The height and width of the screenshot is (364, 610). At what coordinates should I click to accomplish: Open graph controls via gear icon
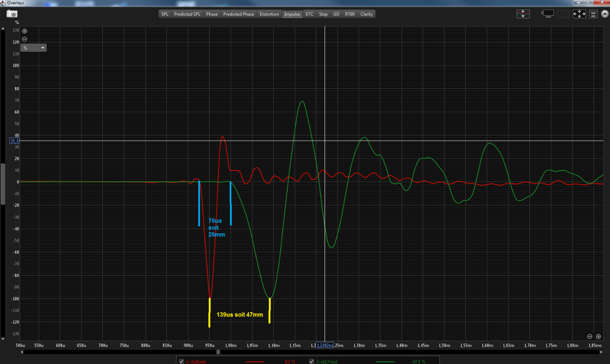pos(604,14)
